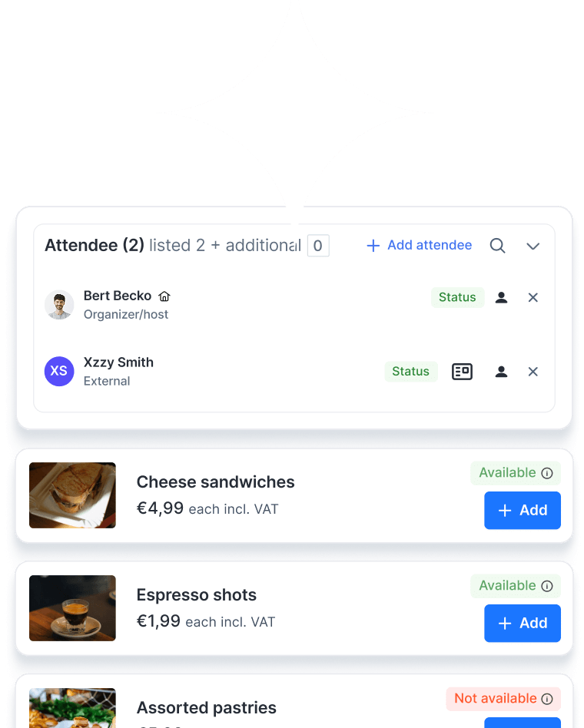The image size is (584, 728).
Task: Click Bert Becko's Status badge
Action: tap(457, 298)
